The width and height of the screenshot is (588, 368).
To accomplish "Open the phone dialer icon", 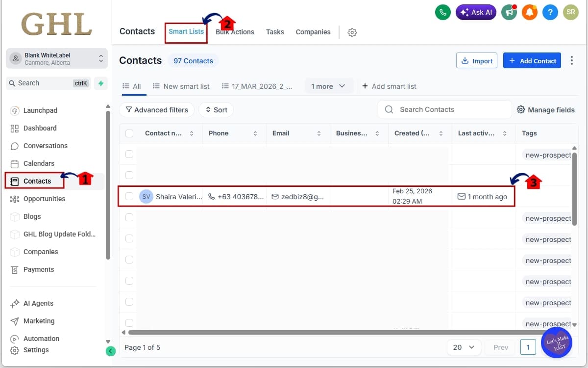I will [x=442, y=12].
